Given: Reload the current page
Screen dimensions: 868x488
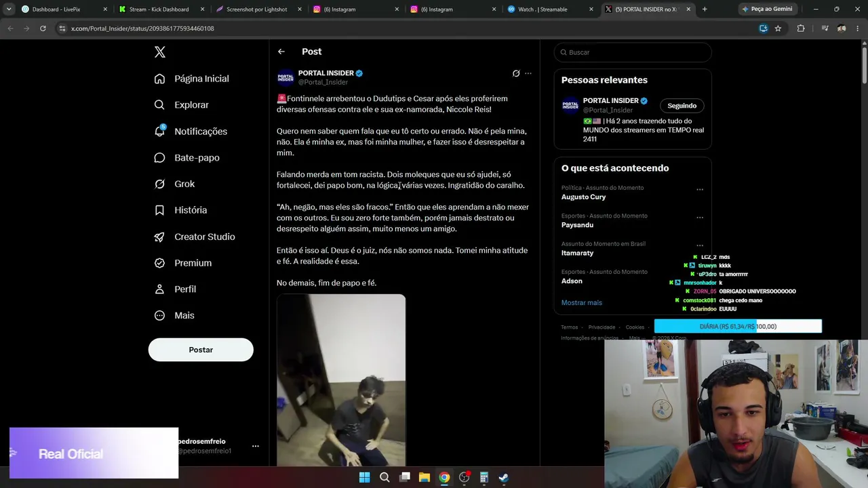Looking at the screenshot, I should click(43, 28).
